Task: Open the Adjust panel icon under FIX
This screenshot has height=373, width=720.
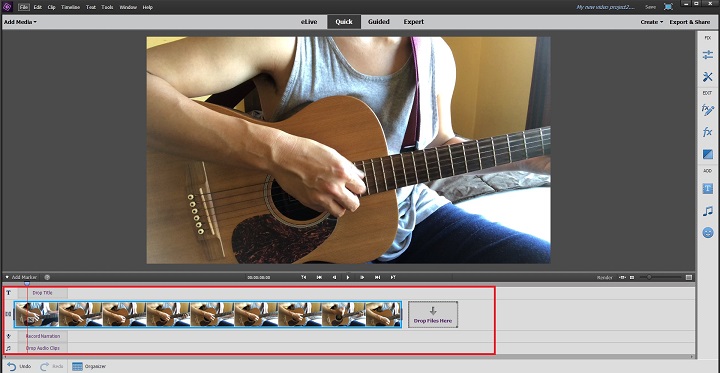Action: (707, 55)
